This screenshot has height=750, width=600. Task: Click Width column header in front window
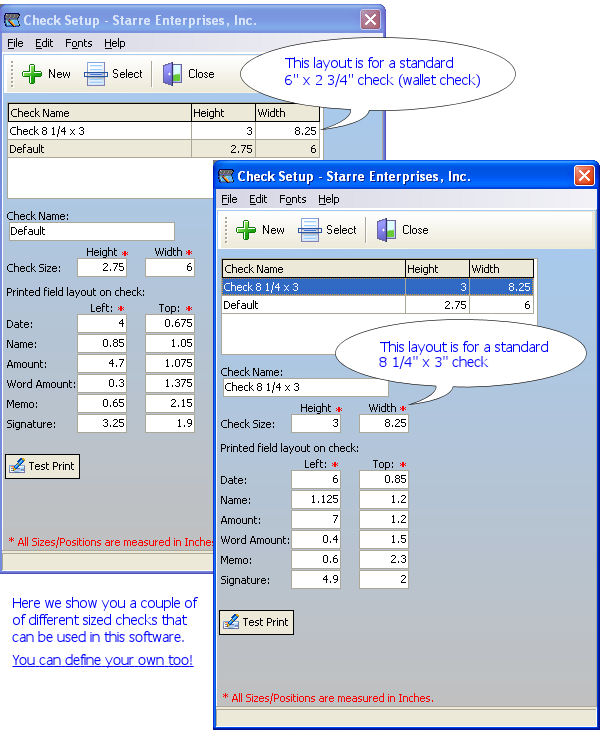coord(501,269)
